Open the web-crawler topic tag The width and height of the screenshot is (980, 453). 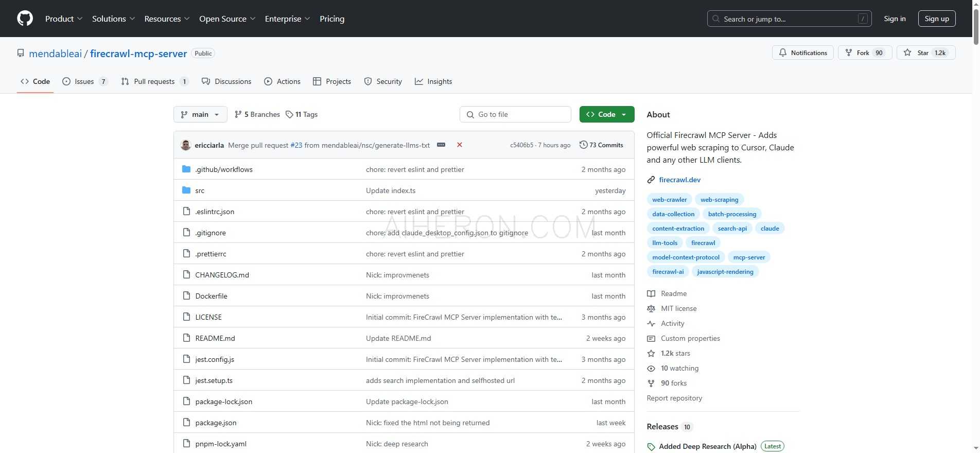coord(669,200)
